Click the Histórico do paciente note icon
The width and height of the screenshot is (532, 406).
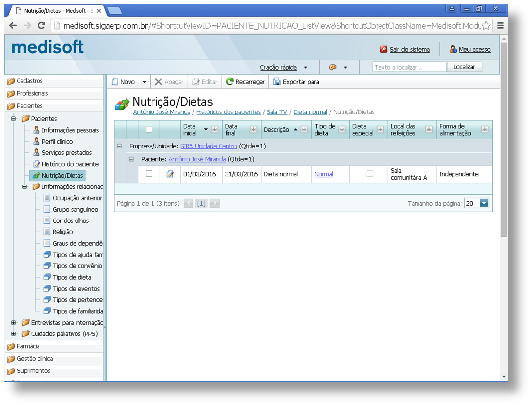click(x=37, y=164)
